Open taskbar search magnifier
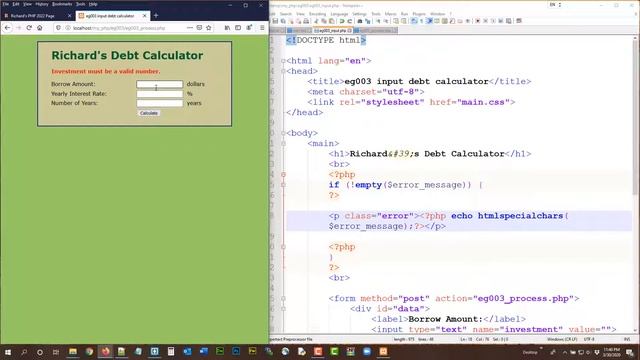 24,352
